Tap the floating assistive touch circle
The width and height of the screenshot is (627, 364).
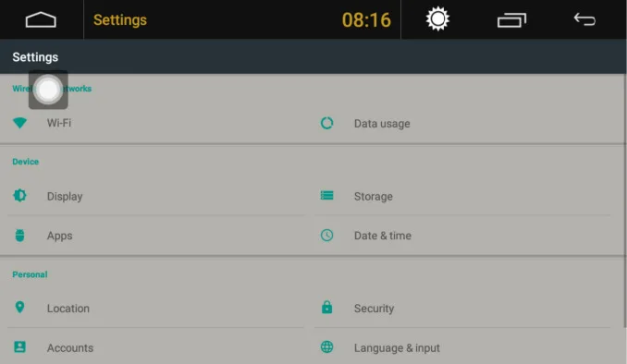(x=48, y=90)
